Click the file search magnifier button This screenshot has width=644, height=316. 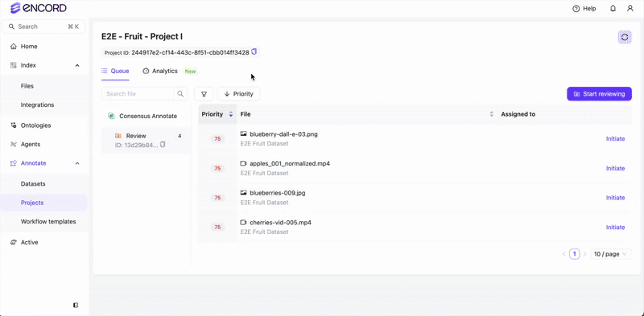pyautogui.click(x=180, y=94)
